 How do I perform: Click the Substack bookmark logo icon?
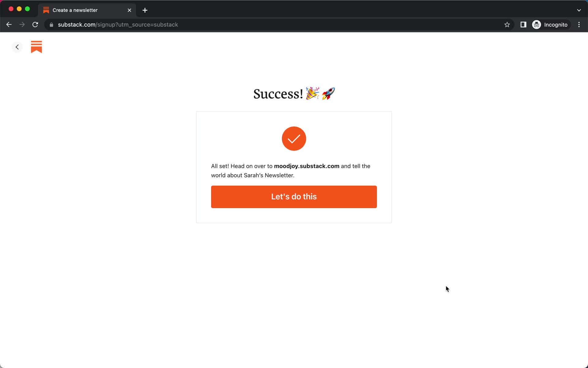point(36,47)
